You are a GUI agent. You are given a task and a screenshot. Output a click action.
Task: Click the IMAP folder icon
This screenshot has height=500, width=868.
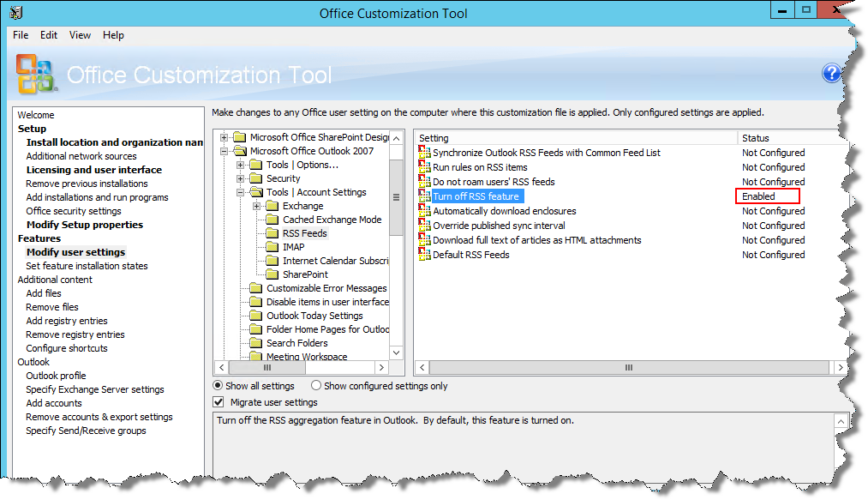click(x=272, y=247)
